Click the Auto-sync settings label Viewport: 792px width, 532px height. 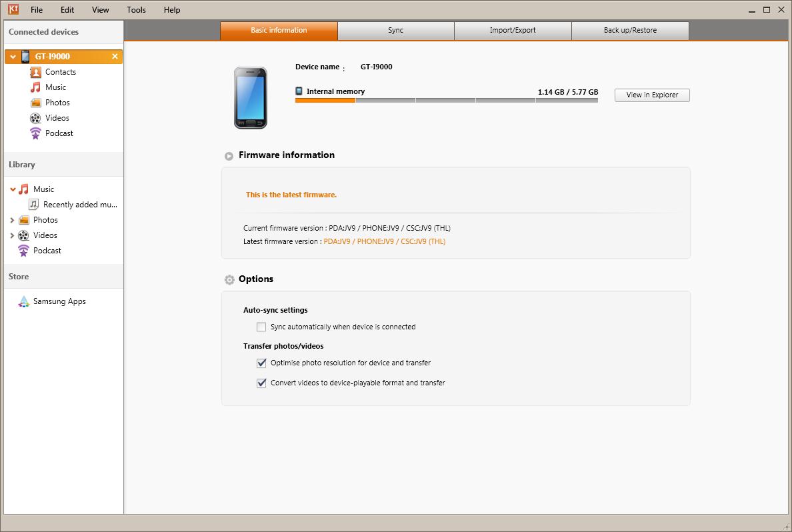(x=275, y=310)
